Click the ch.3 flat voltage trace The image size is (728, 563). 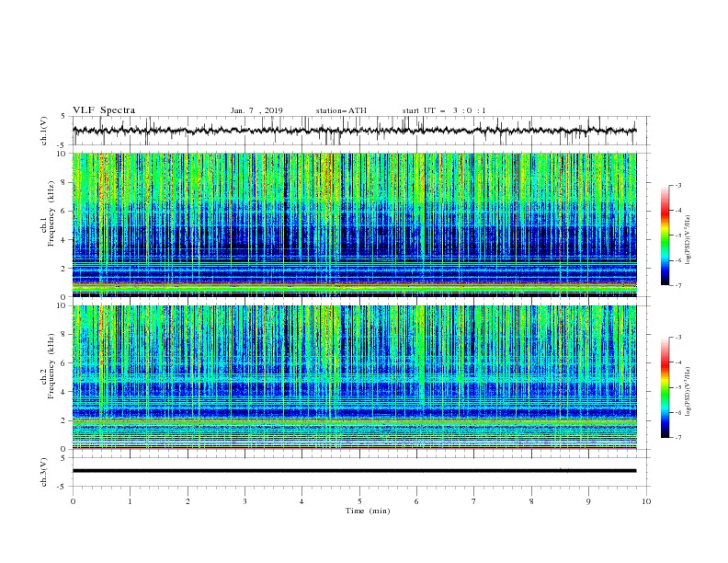(354, 471)
